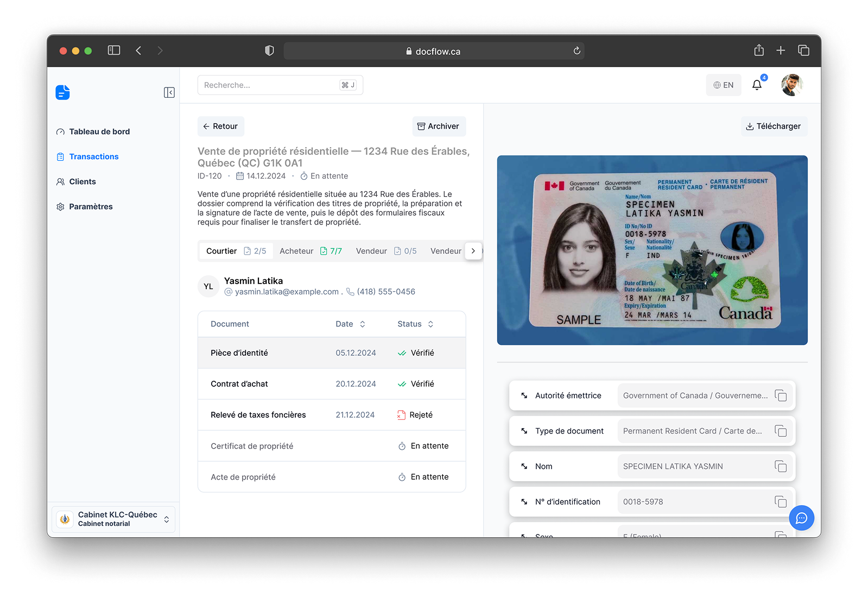The width and height of the screenshot is (868, 597).
Task: Click the Archiver button
Action: [439, 126]
